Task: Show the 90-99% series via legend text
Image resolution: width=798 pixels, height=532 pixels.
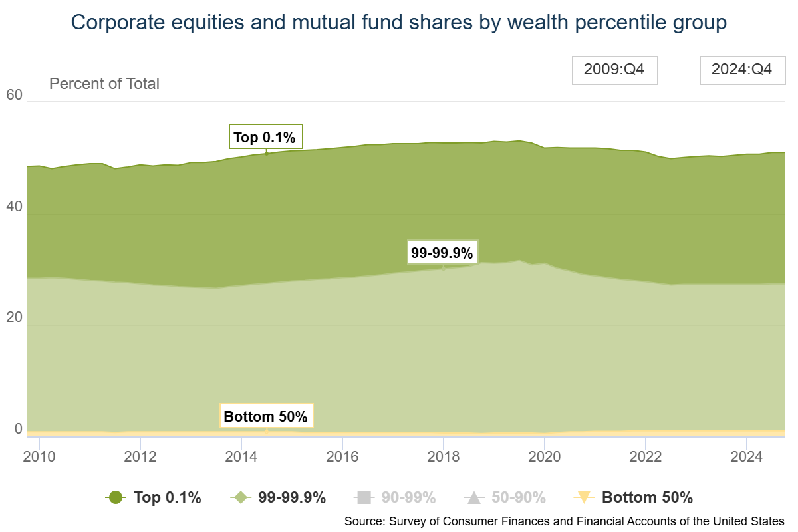Action: tap(409, 497)
